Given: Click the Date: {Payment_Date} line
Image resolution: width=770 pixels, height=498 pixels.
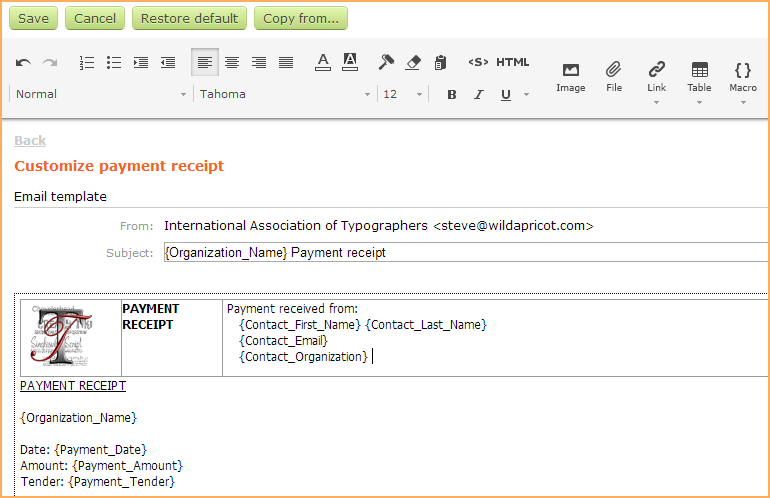Looking at the screenshot, I should coord(83,449).
